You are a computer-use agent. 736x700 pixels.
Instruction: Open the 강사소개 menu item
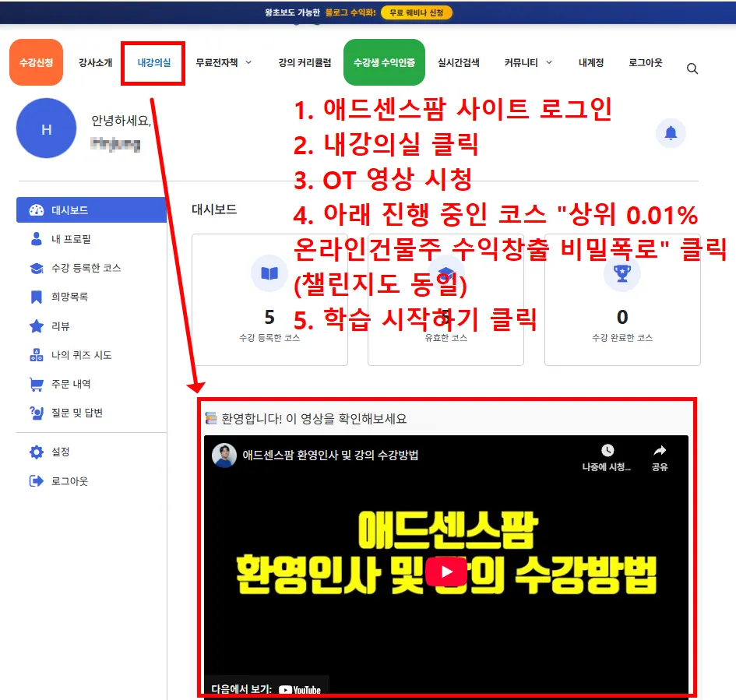pyautogui.click(x=95, y=63)
